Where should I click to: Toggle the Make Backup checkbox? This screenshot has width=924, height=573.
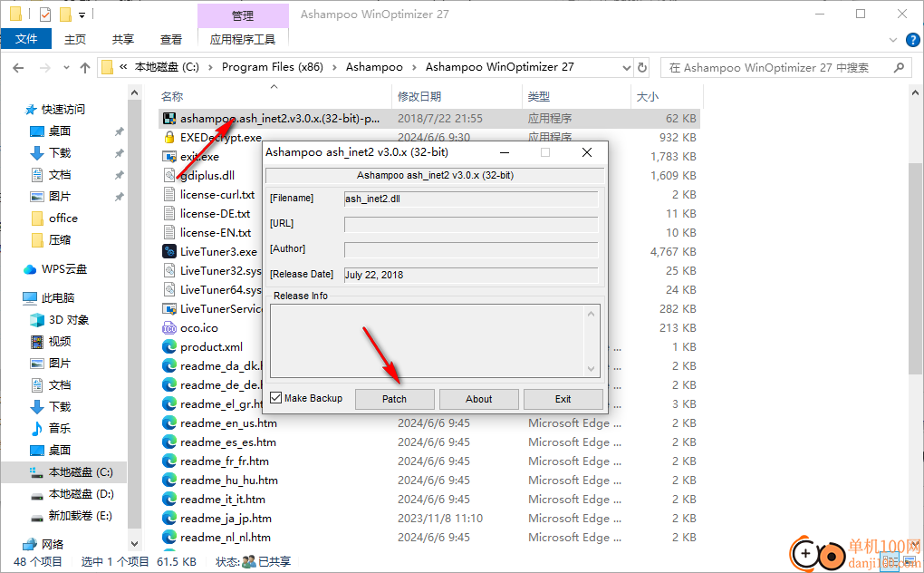[x=275, y=398]
